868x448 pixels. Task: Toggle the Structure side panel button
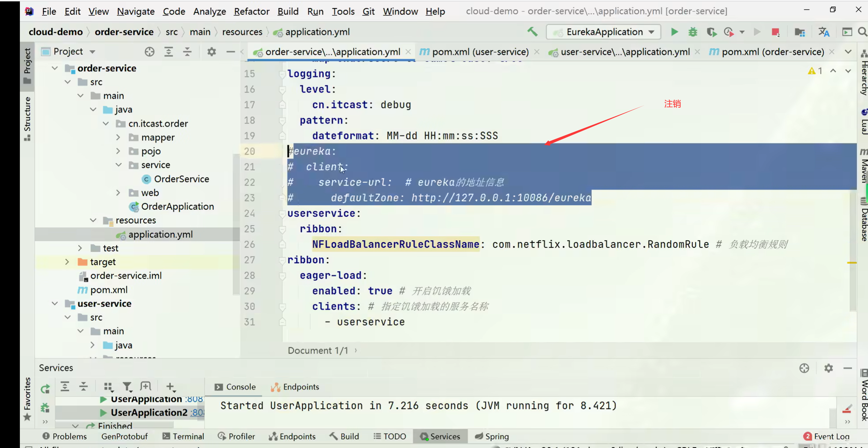(27, 118)
